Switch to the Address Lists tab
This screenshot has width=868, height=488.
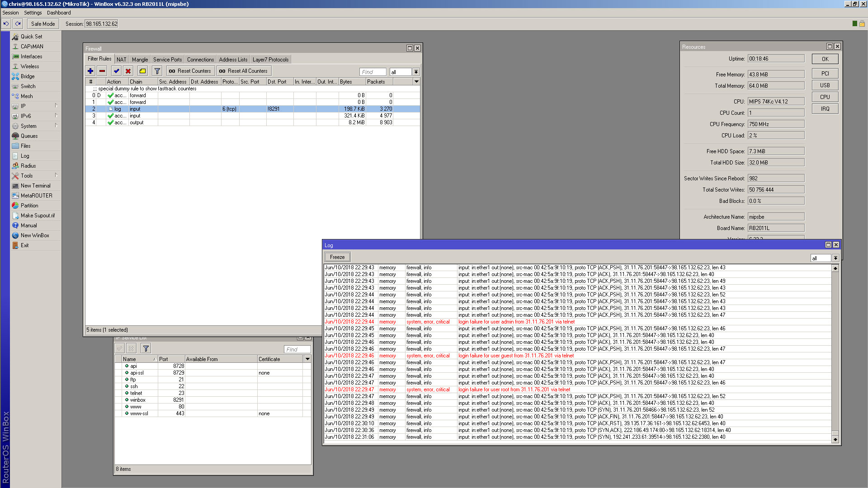point(233,60)
